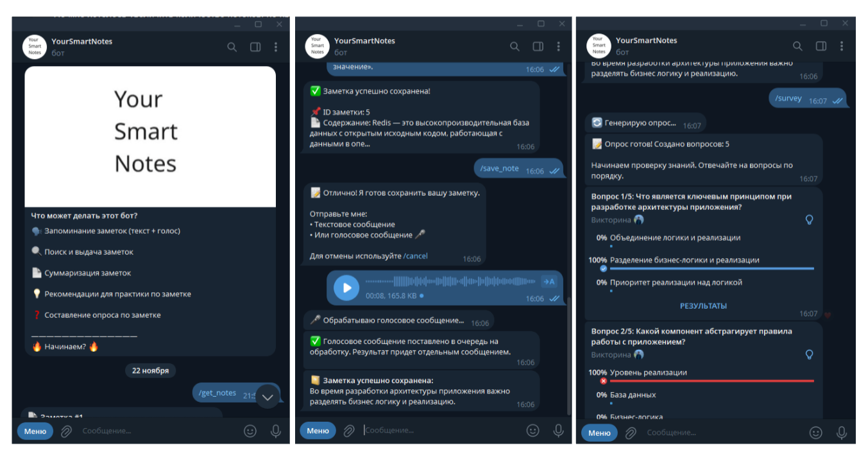The height and width of the screenshot is (459, 868).
Task: Click microphone icon in right chat window
Action: tap(842, 433)
